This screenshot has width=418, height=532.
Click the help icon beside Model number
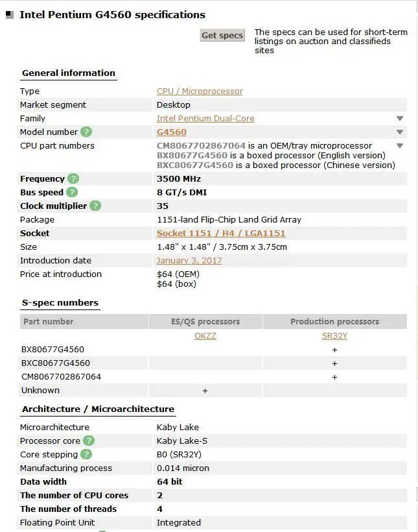click(x=86, y=132)
